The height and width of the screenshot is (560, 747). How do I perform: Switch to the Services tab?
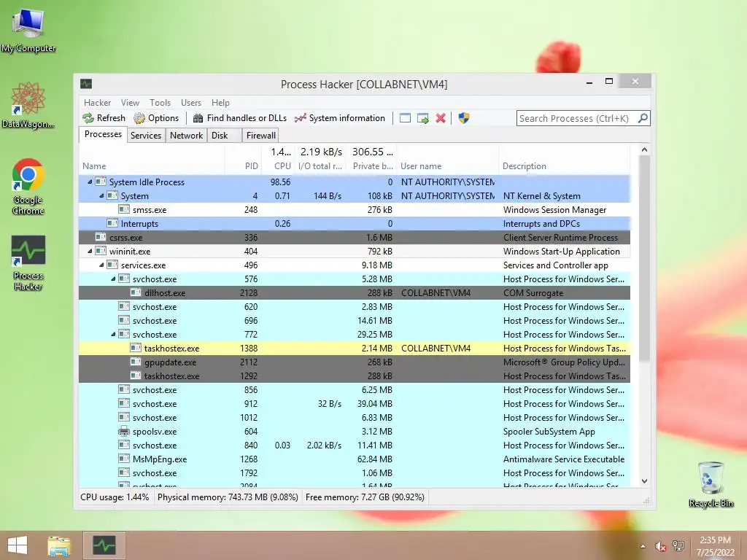coord(146,135)
